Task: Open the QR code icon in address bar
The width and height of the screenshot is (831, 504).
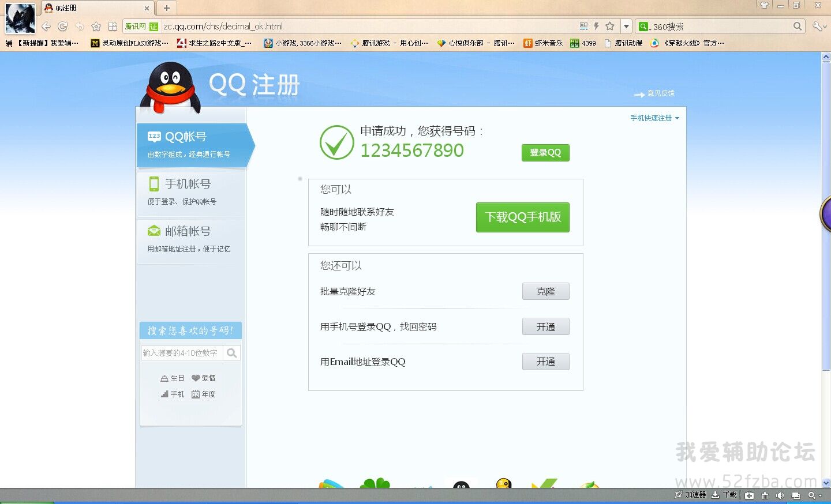Action: click(x=583, y=27)
